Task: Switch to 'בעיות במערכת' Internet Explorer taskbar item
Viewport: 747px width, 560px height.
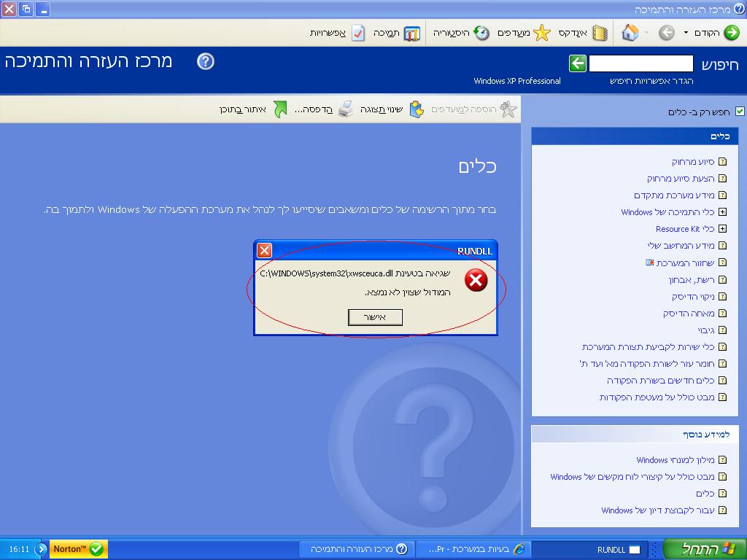Action: pos(473,550)
